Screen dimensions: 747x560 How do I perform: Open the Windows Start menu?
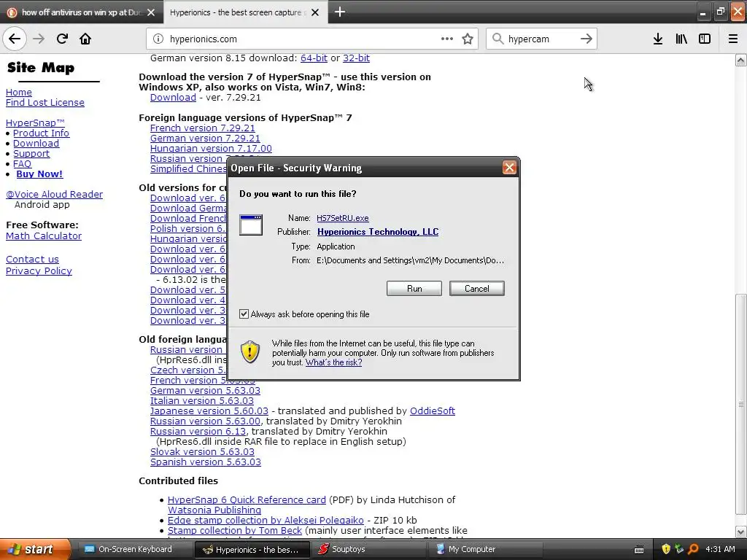point(35,549)
